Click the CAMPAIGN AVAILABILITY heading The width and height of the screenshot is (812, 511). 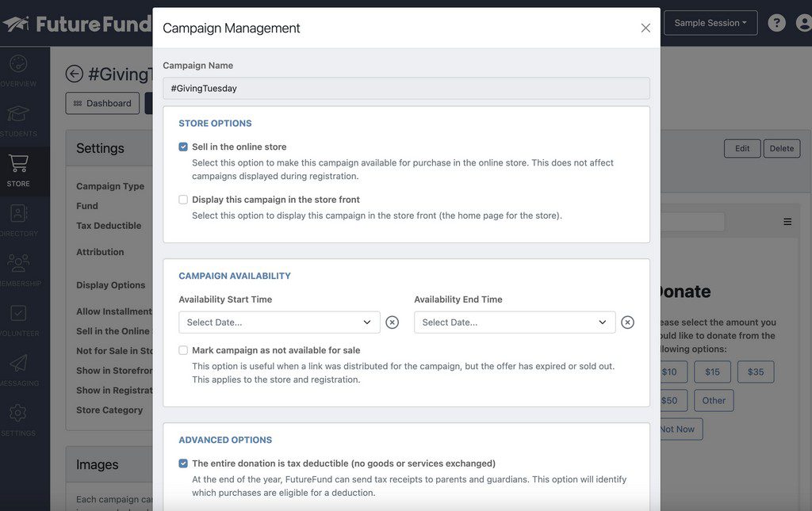click(235, 276)
